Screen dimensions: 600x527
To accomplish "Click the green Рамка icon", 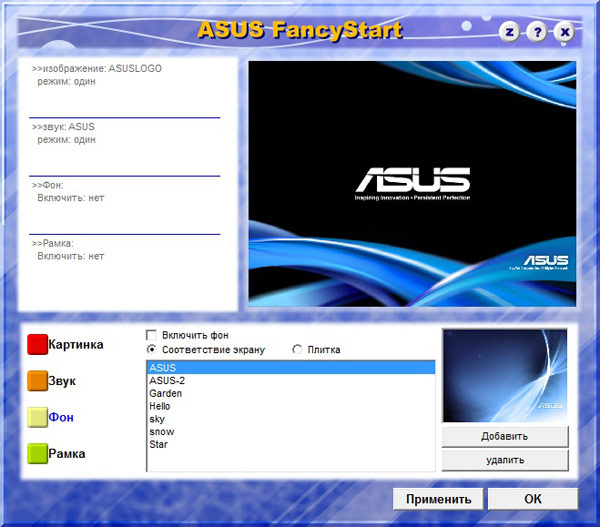I will pyautogui.click(x=37, y=453).
